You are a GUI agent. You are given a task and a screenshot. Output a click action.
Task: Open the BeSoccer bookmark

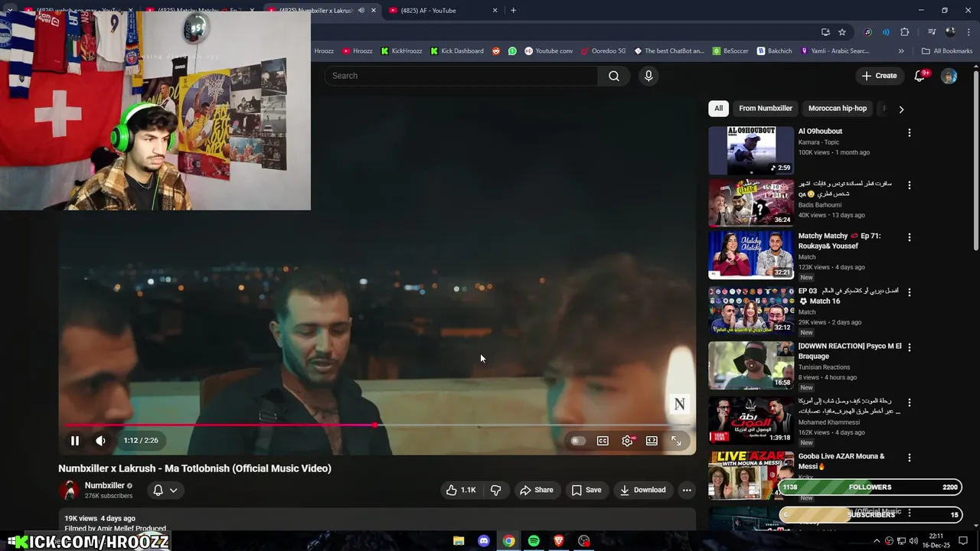(730, 51)
